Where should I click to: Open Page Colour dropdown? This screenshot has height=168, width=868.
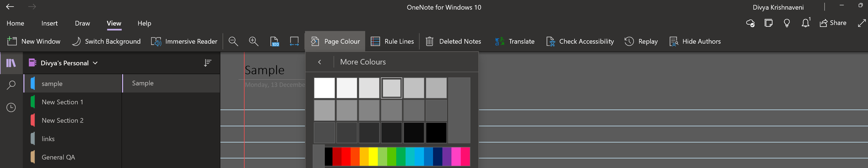pos(335,41)
